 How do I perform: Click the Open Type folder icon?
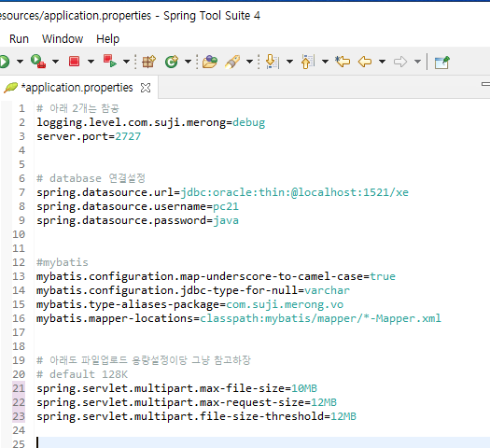point(210,62)
